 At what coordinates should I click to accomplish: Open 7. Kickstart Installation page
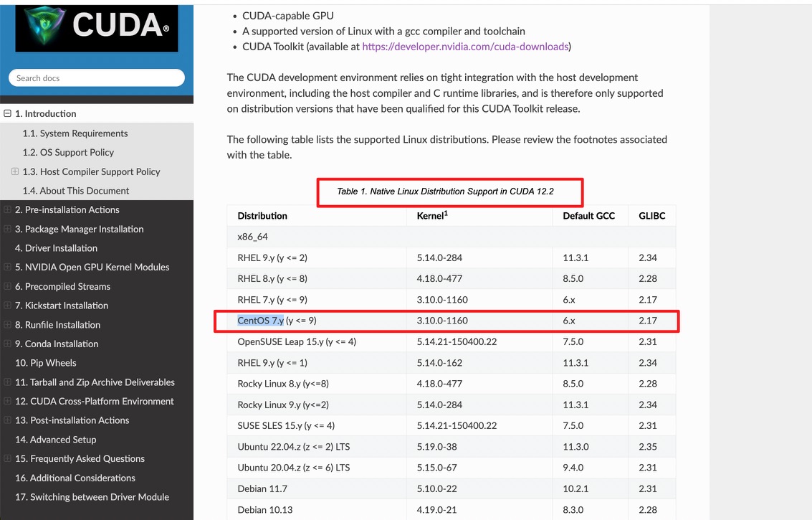click(x=62, y=306)
